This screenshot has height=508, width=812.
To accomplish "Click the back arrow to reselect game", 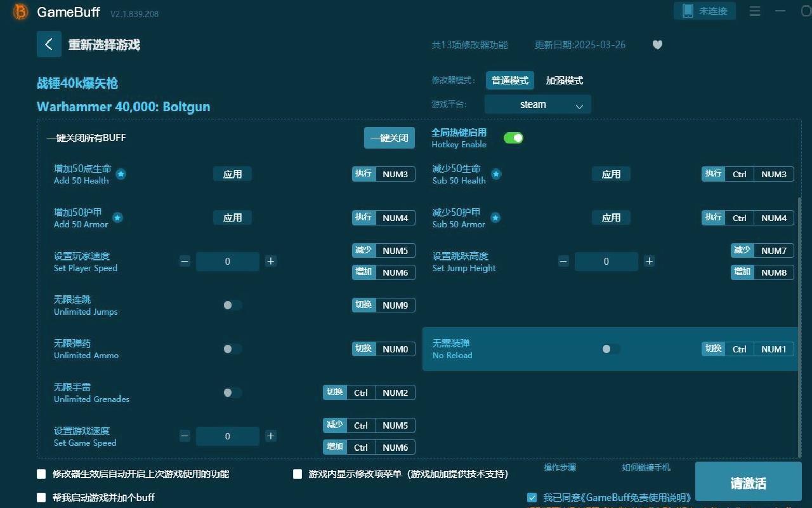I will 49,44.
